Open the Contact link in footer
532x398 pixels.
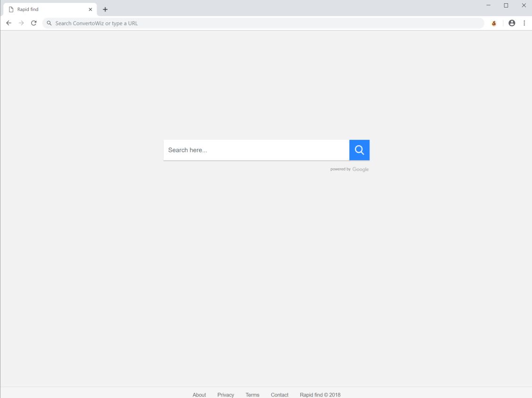(279, 395)
